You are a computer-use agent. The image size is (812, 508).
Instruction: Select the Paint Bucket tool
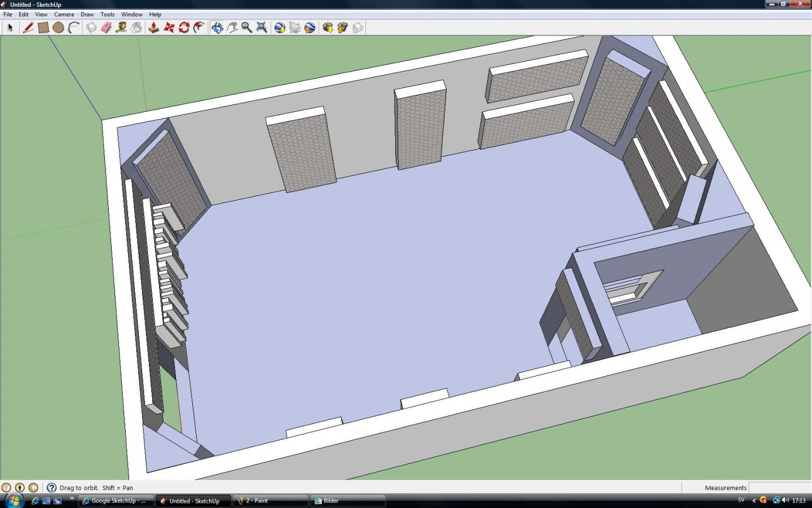pyautogui.click(x=136, y=28)
